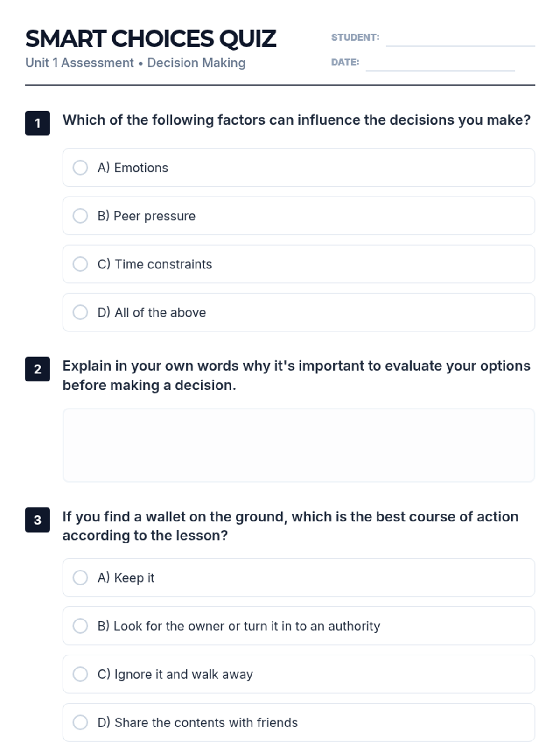Screen dimensions: 560x747
Task: Click question 1 text about influencing factors
Action: point(296,120)
